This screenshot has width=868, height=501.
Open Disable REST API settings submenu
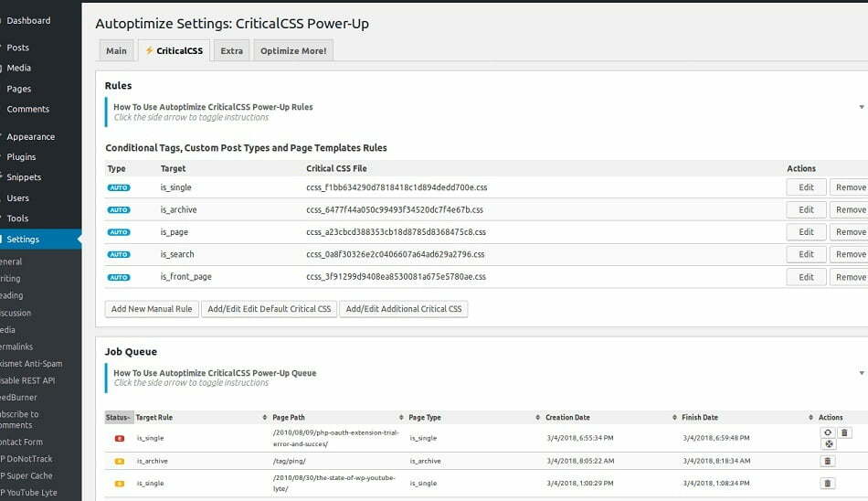[x=27, y=380]
